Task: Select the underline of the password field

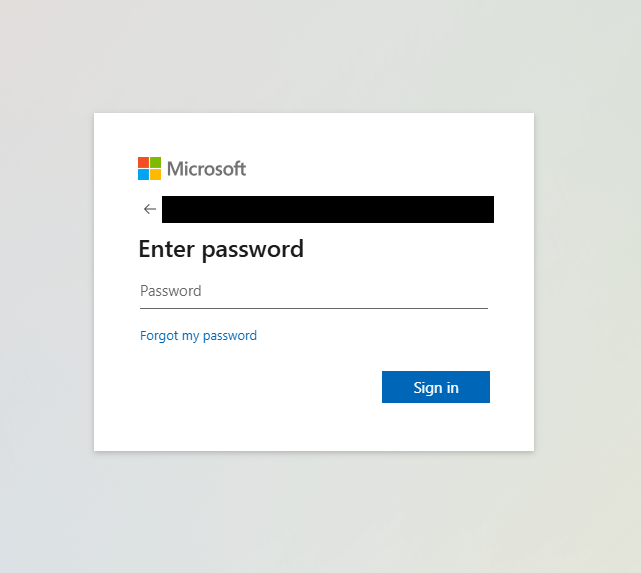Action: 313,308
